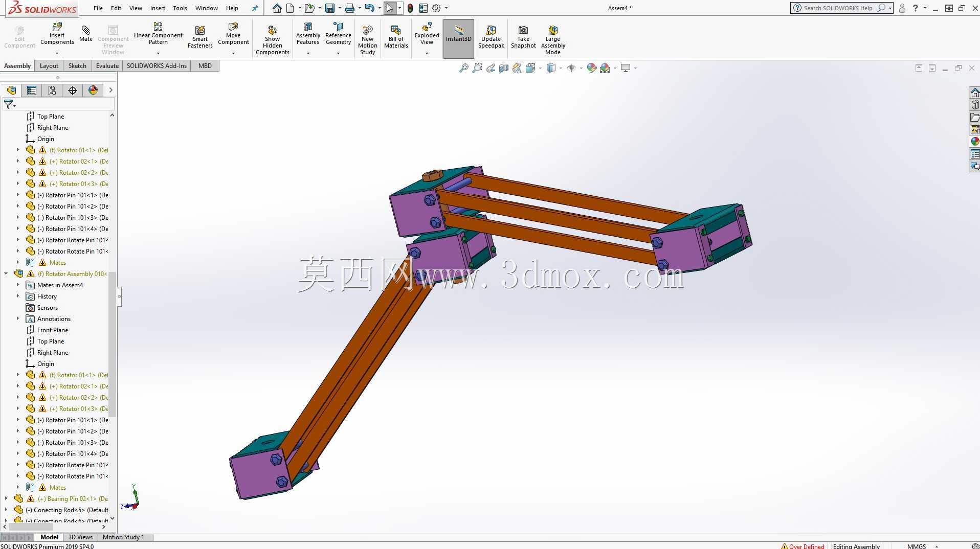Select Sensors in the feature tree
This screenshot has width=980, height=549.
[x=48, y=308]
